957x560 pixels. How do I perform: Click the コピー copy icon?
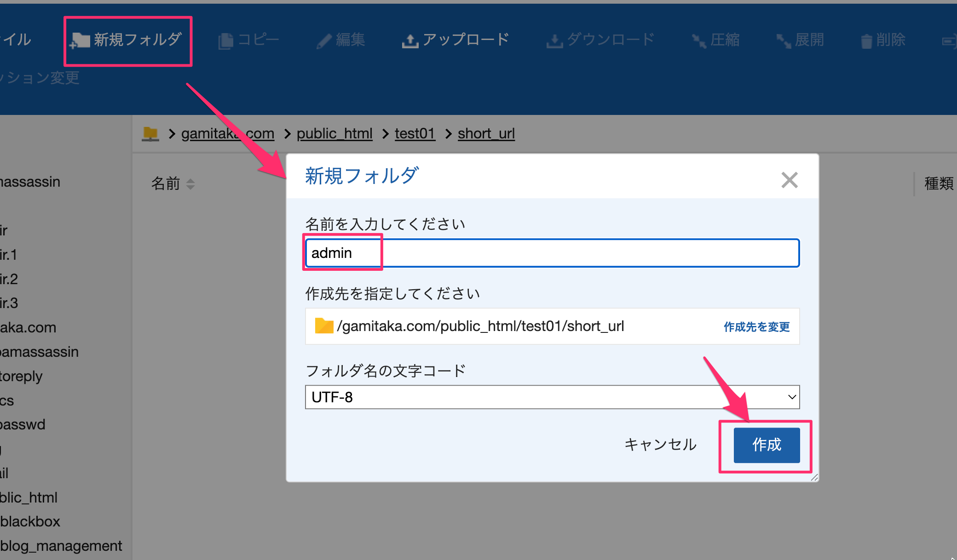point(225,41)
